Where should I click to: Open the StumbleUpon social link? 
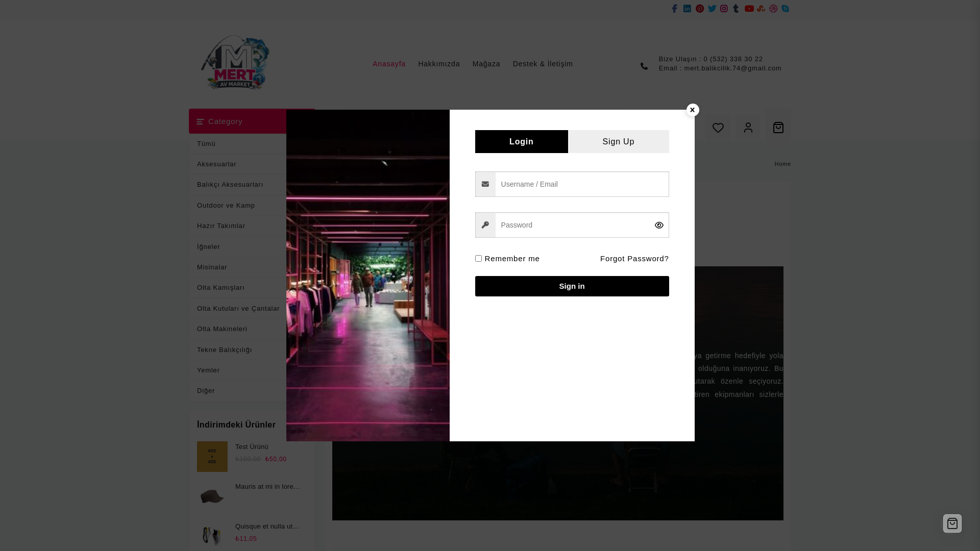click(761, 9)
